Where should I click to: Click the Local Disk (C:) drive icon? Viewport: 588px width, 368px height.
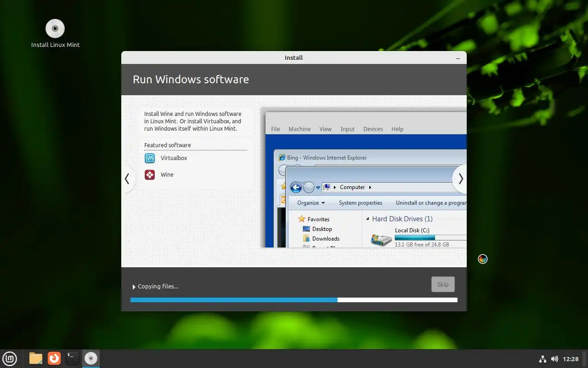click(381, 240)
